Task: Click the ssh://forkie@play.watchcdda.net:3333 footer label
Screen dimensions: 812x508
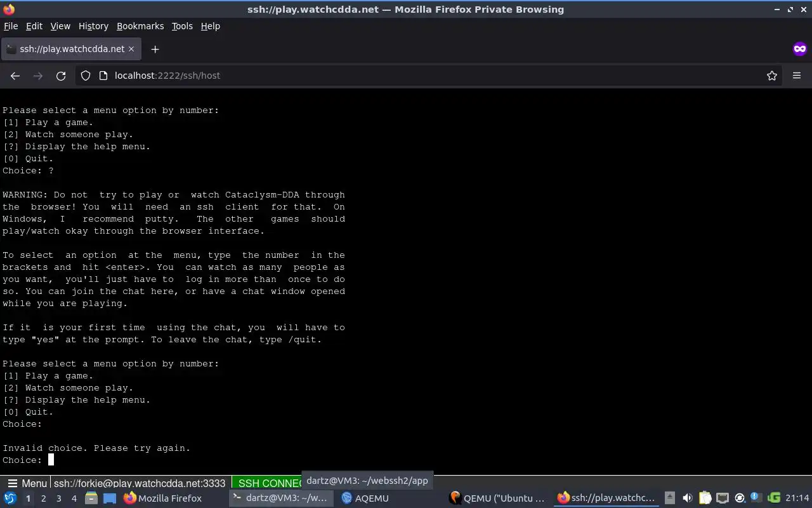Action: pyautogui.click(x=139, y=483)
